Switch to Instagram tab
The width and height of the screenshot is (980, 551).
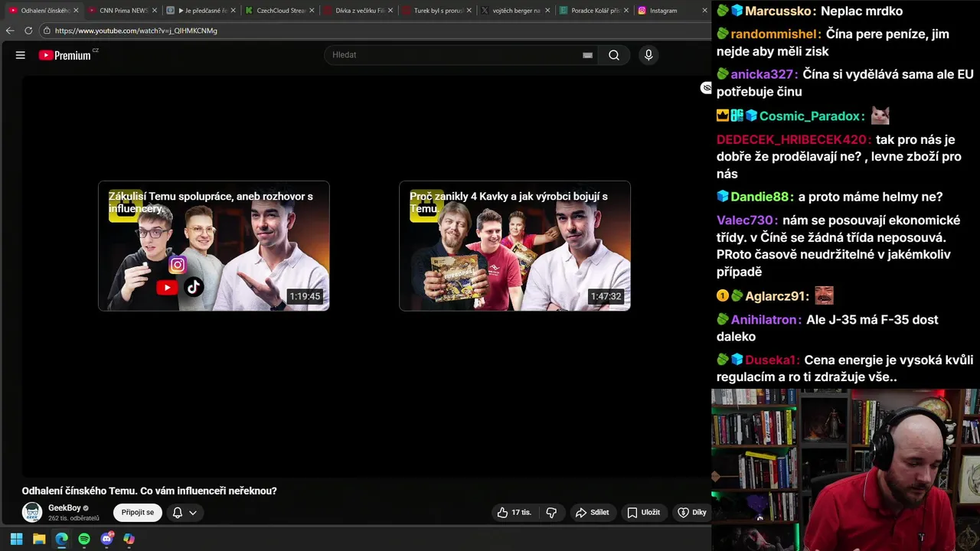[x=671, y=11]
